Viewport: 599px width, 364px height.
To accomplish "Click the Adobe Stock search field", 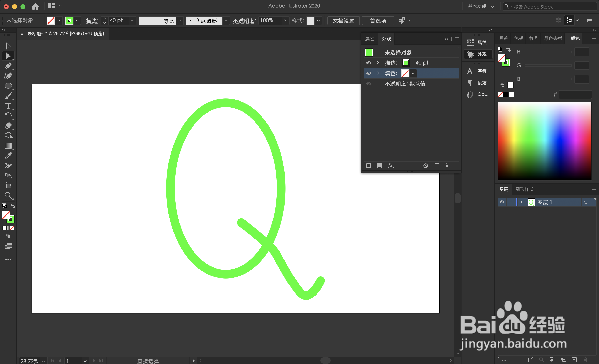I will click(549, 7).
